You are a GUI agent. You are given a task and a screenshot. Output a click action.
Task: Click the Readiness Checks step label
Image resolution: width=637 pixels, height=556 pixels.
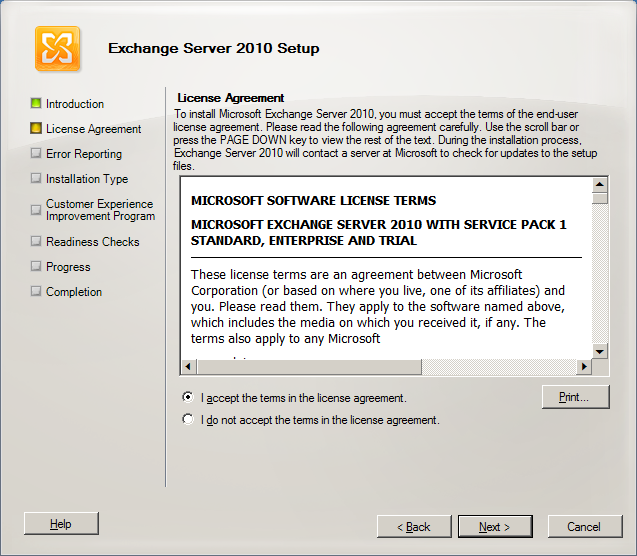tap(93, 242)
